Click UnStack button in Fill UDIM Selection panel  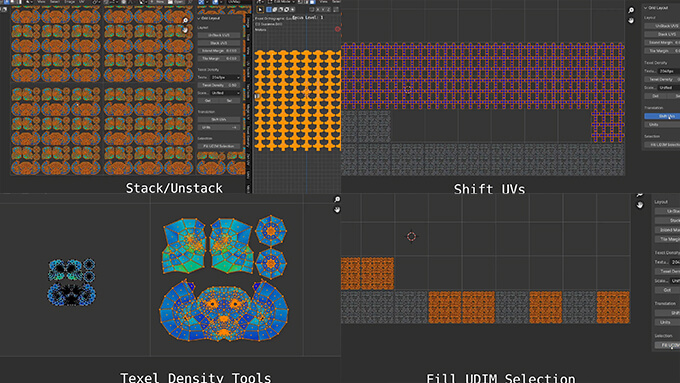click(x=667, y=211)
